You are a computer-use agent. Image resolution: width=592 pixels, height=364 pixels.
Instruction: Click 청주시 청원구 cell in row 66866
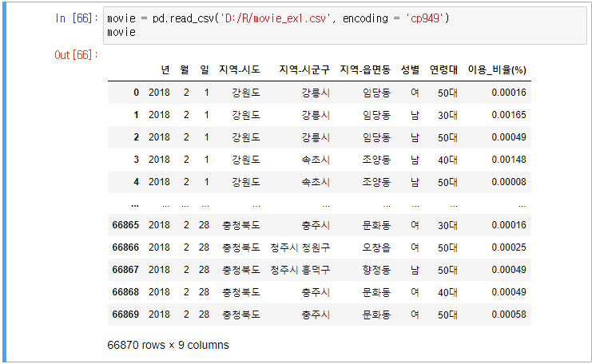tap(300, 247)
